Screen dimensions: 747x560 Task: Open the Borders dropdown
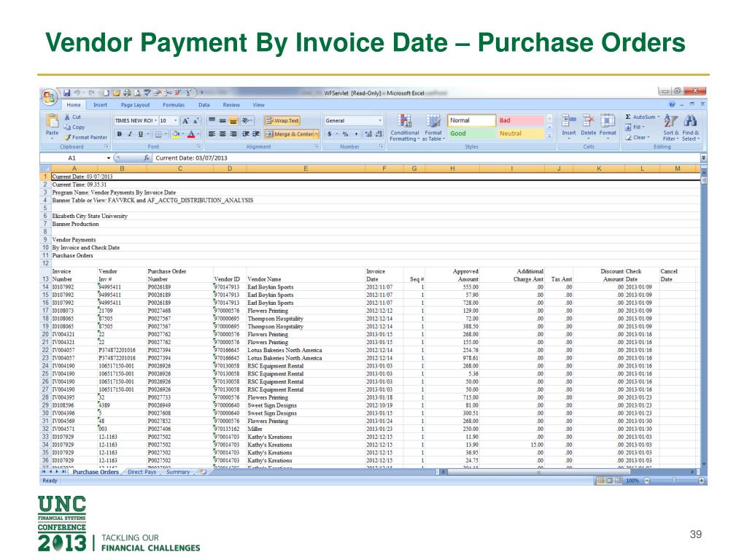[x=166, y=134]
